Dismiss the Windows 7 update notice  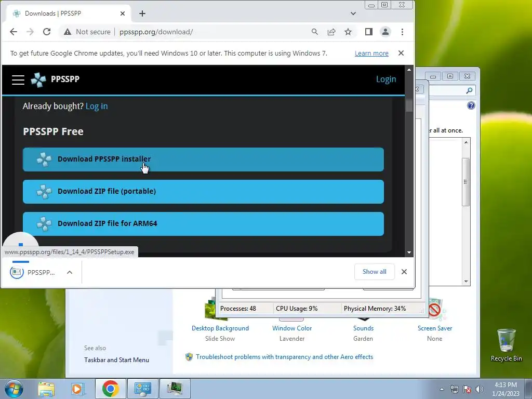(401, 54)
